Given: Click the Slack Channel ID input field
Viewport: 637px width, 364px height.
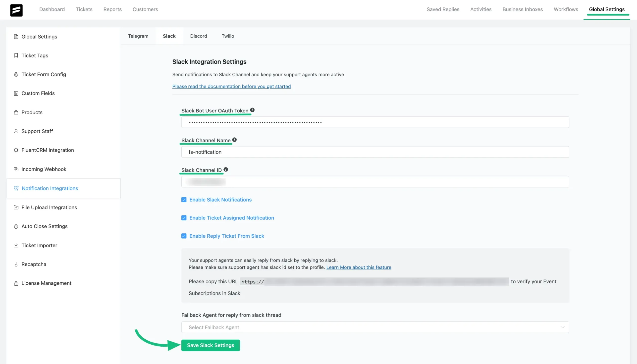Looking at the screenshot, I should coord(375,182).
